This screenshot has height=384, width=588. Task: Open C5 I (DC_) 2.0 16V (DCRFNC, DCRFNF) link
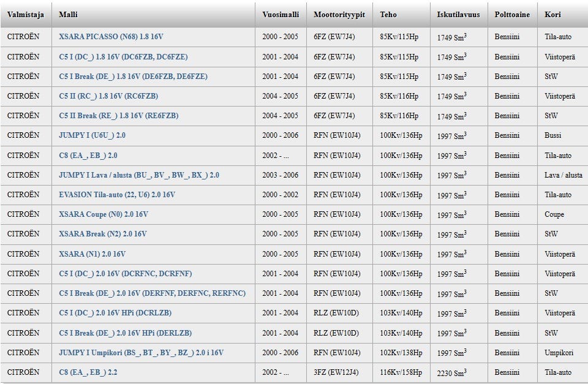click(125, 274)
